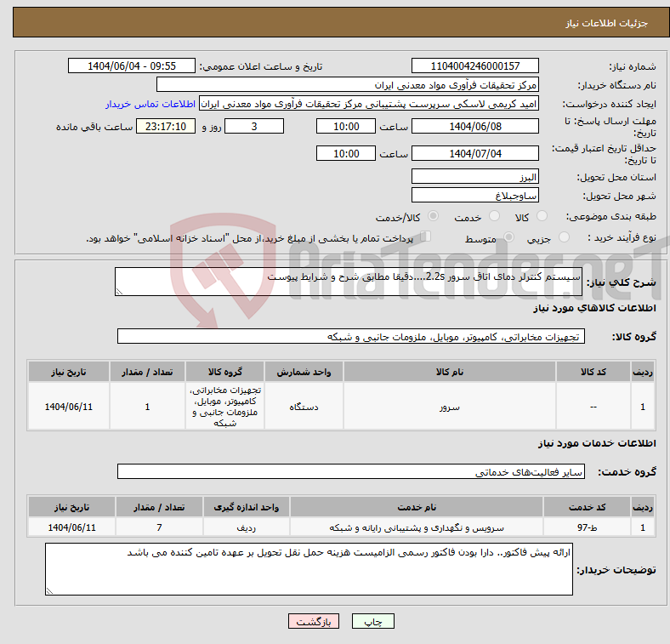Click the کد خدمت column header
670x644 pixels.
588,507
